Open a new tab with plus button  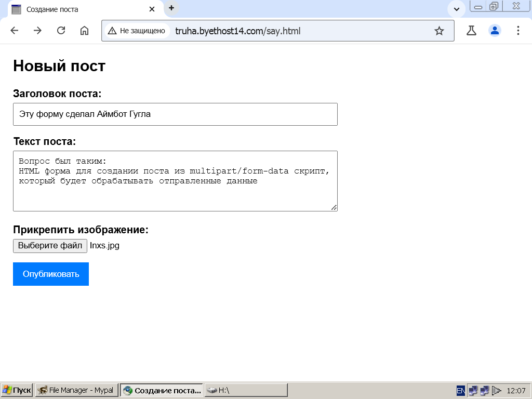[171, 8]
